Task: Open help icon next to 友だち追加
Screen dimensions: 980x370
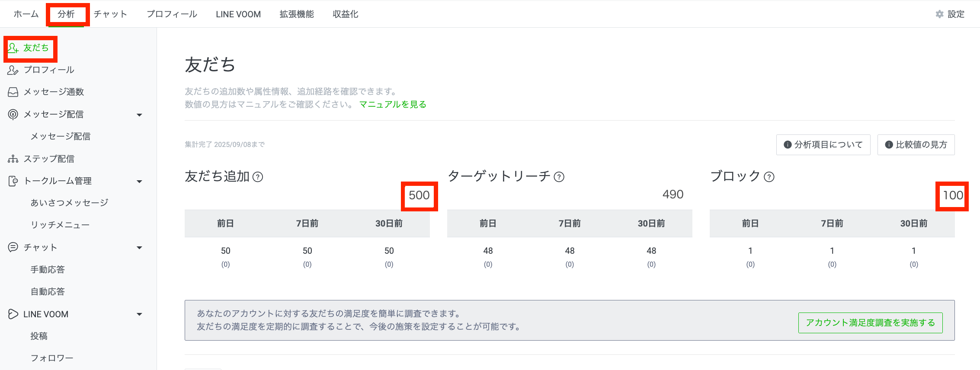Action: [258, 177]
